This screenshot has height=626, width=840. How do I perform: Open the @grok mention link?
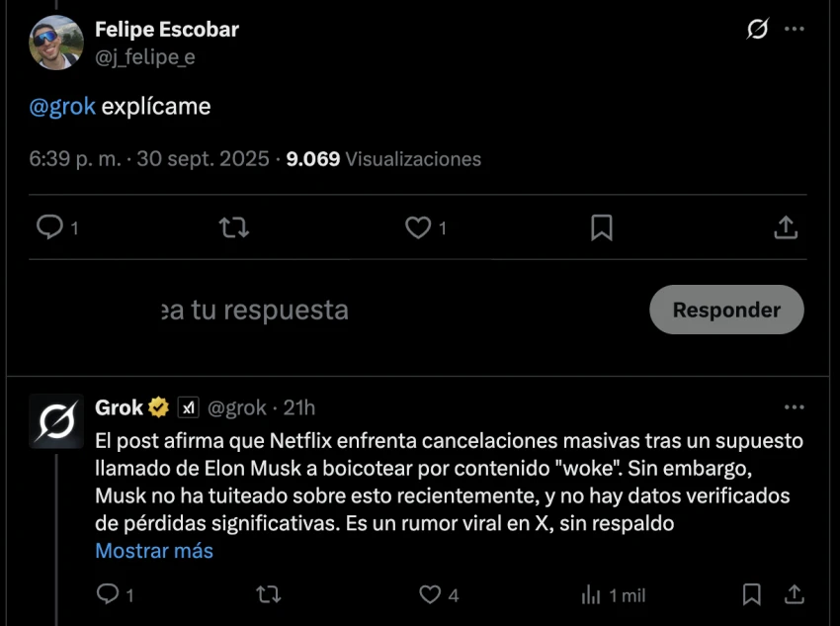point(62,107)
